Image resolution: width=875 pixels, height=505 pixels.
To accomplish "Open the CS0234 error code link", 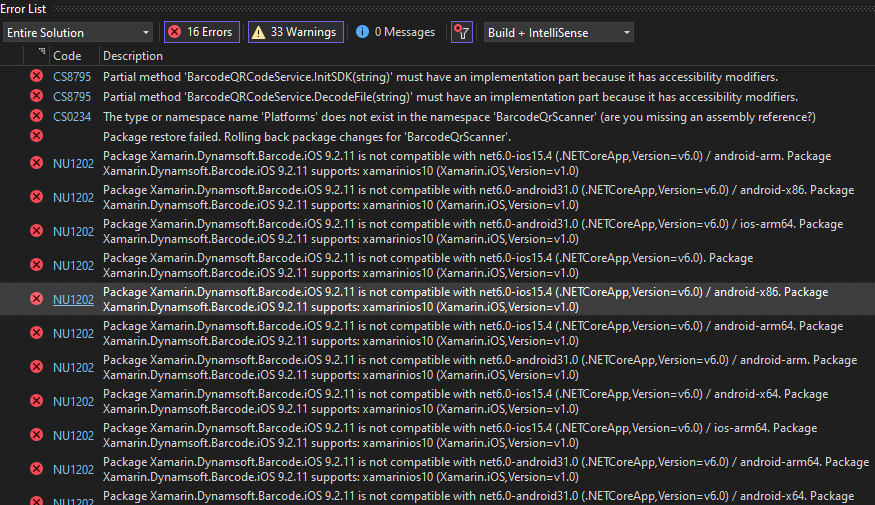I will click(72, 117).
